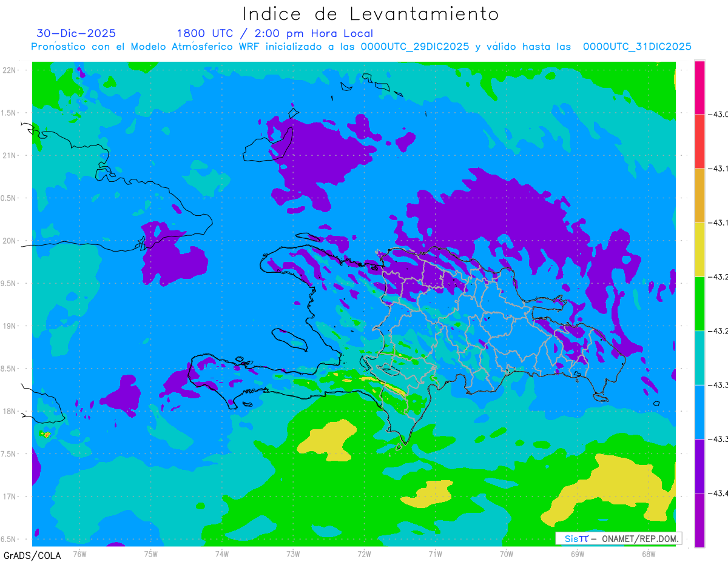Click the "70W" longitude label

507,553
